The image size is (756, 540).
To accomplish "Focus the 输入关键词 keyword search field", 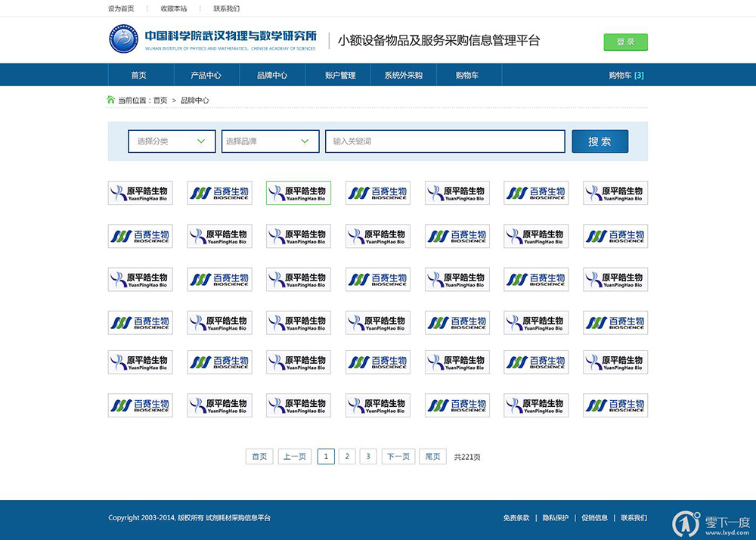I will (x=445, y=141).
